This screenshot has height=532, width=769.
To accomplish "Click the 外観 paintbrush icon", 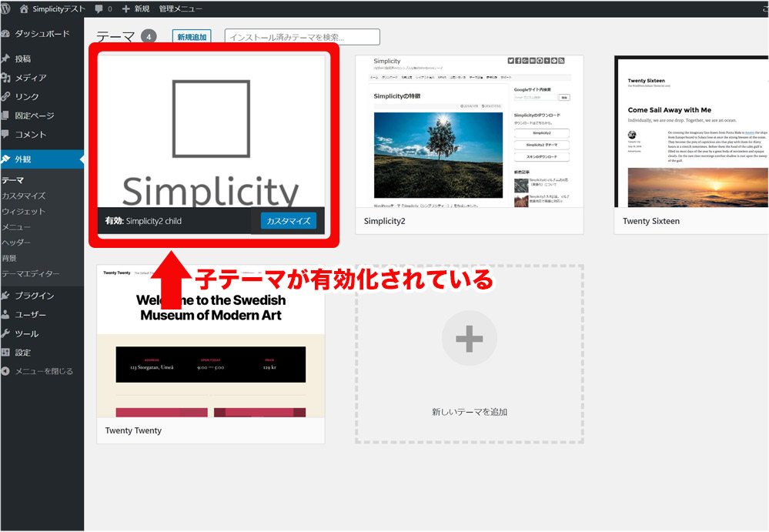I will 5,159.
